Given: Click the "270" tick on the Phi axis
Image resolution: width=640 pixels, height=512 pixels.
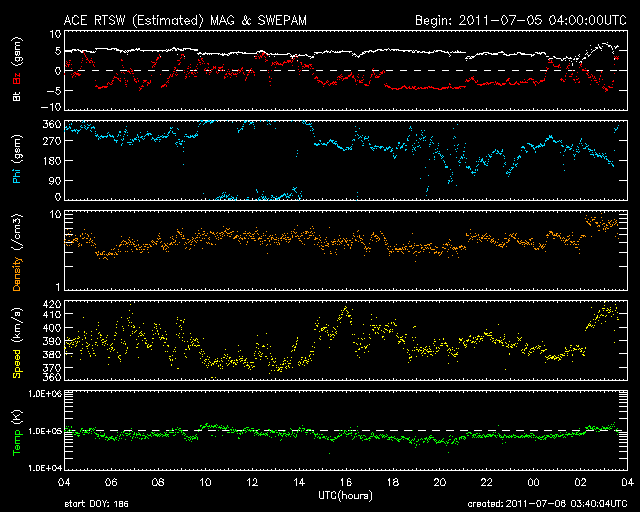Looking at the screenshot, I should click(x=52, y=141).
